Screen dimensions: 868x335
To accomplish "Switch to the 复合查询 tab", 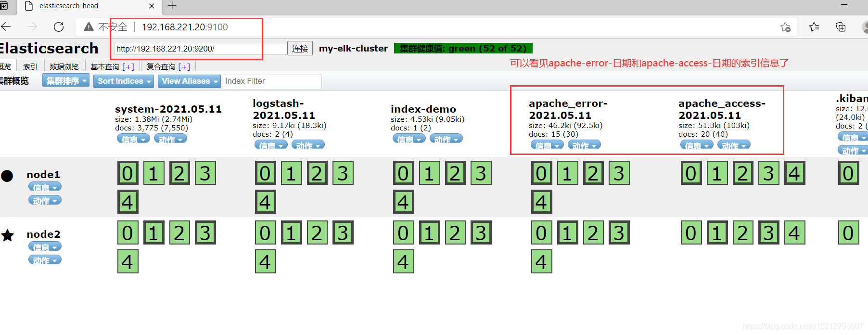I will point(161,67).
